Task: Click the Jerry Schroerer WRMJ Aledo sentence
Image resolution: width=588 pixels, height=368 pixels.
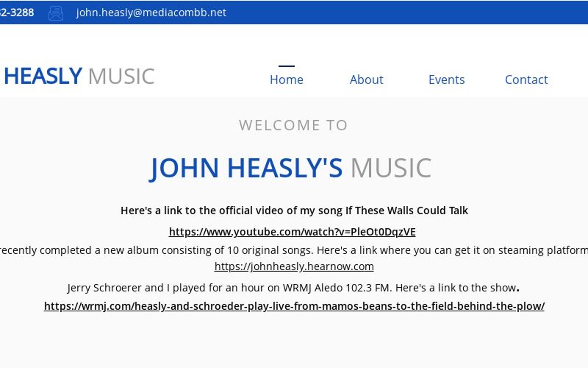Action: 293,288
